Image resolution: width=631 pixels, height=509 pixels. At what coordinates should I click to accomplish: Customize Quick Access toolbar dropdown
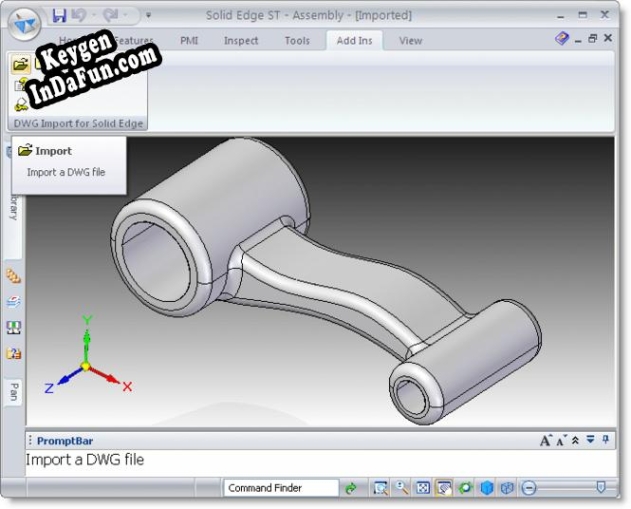148,16
